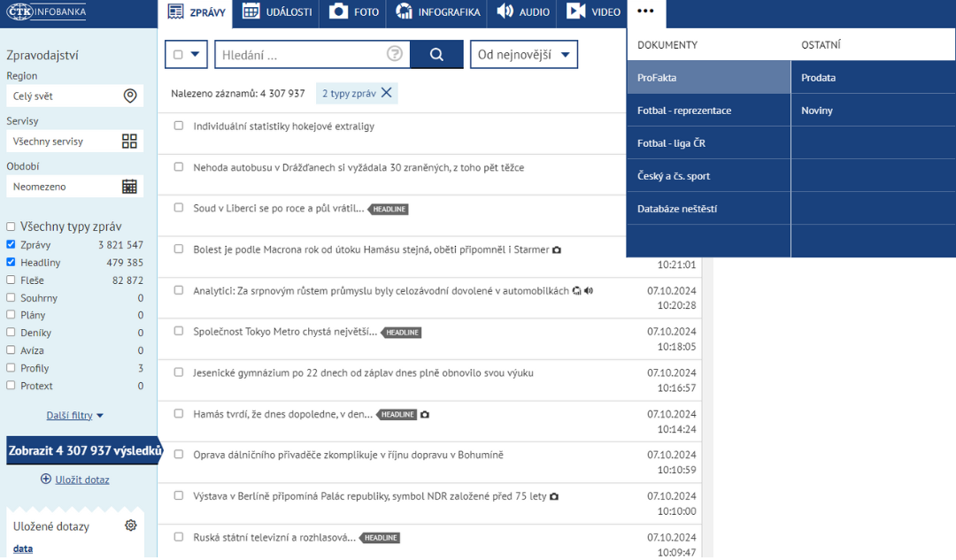
Task: Open the Servisy grid selector icon
Action: click(130, 142)
